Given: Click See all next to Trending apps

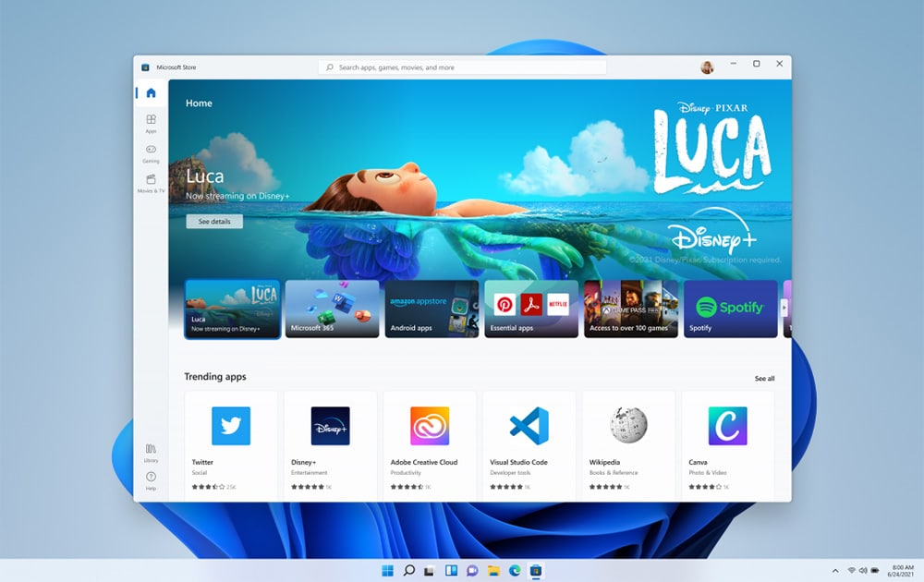Looking at the screenshot, I should pos(764,377).
